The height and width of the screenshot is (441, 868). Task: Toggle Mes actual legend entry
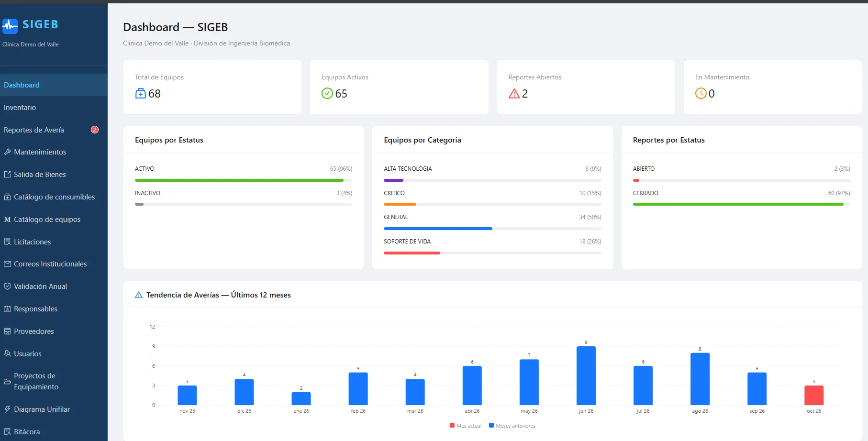coord(466,426)
